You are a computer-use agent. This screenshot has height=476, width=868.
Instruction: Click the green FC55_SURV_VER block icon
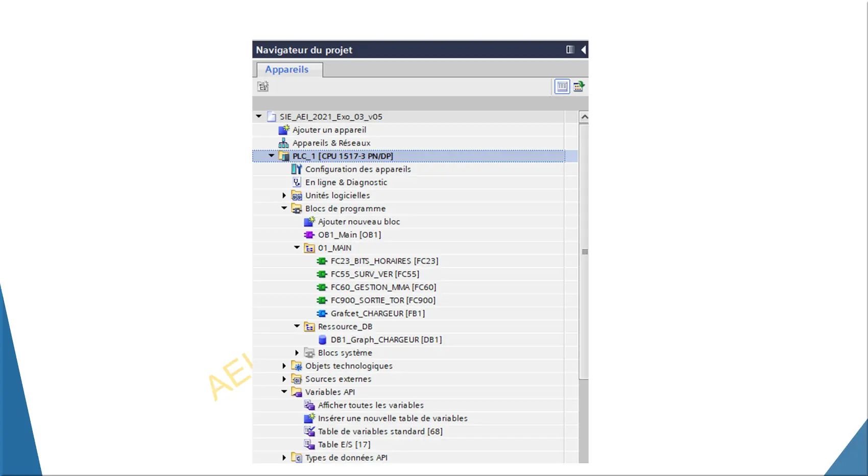[322, 274]
